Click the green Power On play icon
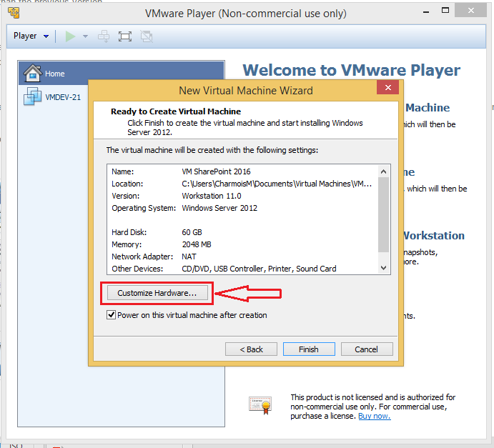Viewport: 494px width, 448px height. [70, 36]
